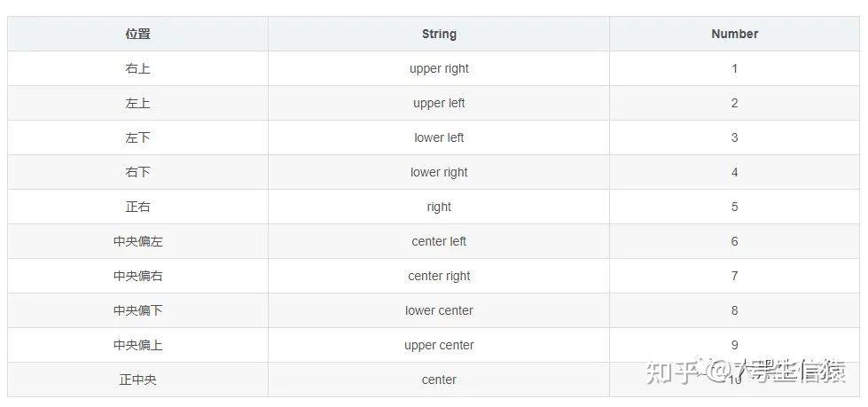Click the Number column header

[x=734, y=34]
